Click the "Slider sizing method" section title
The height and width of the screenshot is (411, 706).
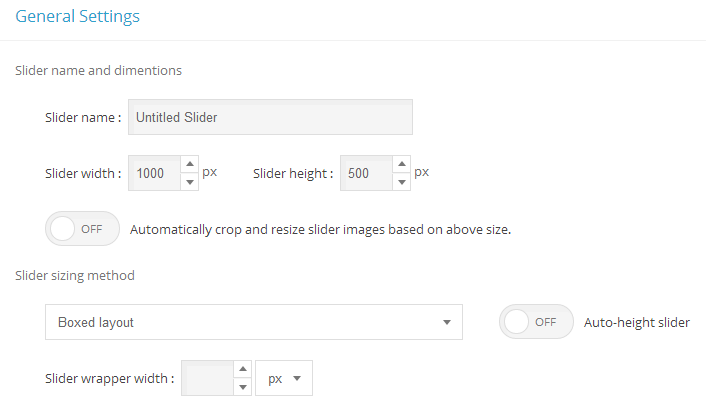(x=75, y=275)
